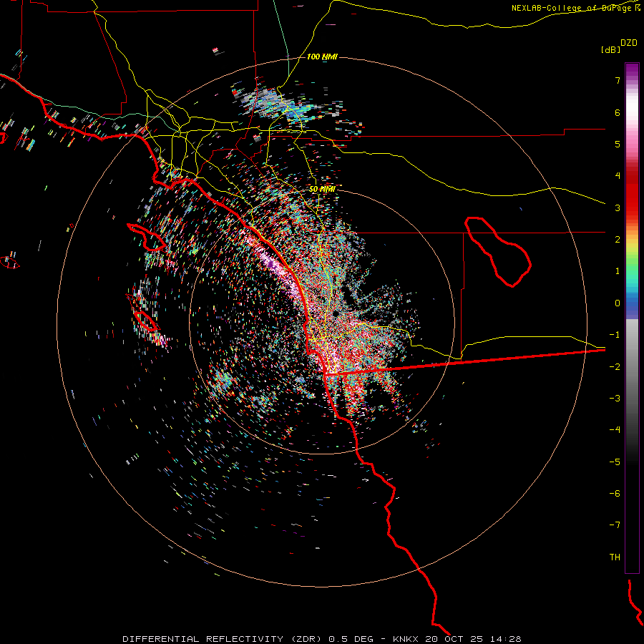
Task: Click the -7 value on the scale
Action: [x=615, y=525]
